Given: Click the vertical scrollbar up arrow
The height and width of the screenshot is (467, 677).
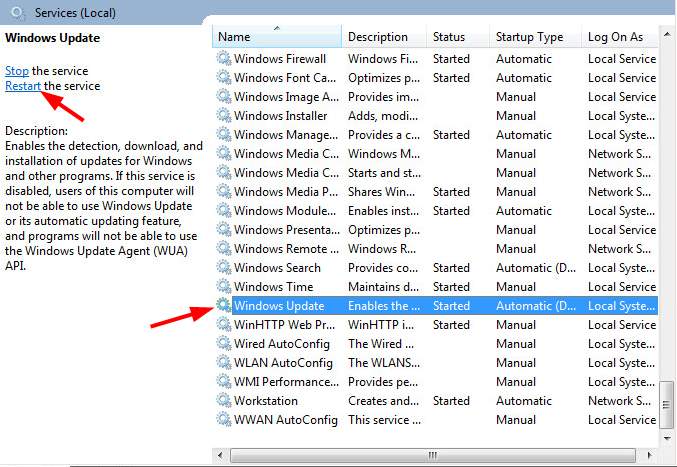Looking at the screenshot, I should tap(667, 34).
